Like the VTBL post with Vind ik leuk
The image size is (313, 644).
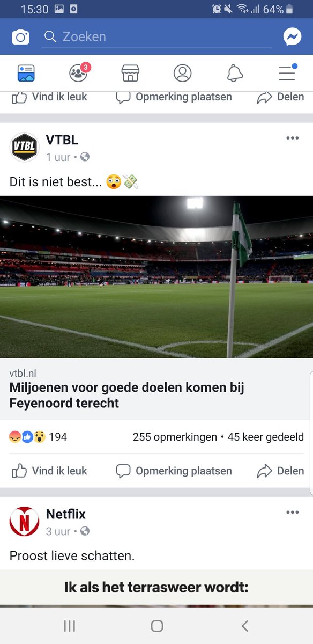49,471
